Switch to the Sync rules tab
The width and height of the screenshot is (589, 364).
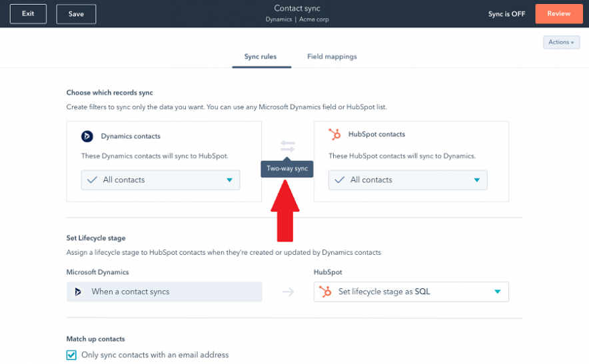tap(261, 57)
